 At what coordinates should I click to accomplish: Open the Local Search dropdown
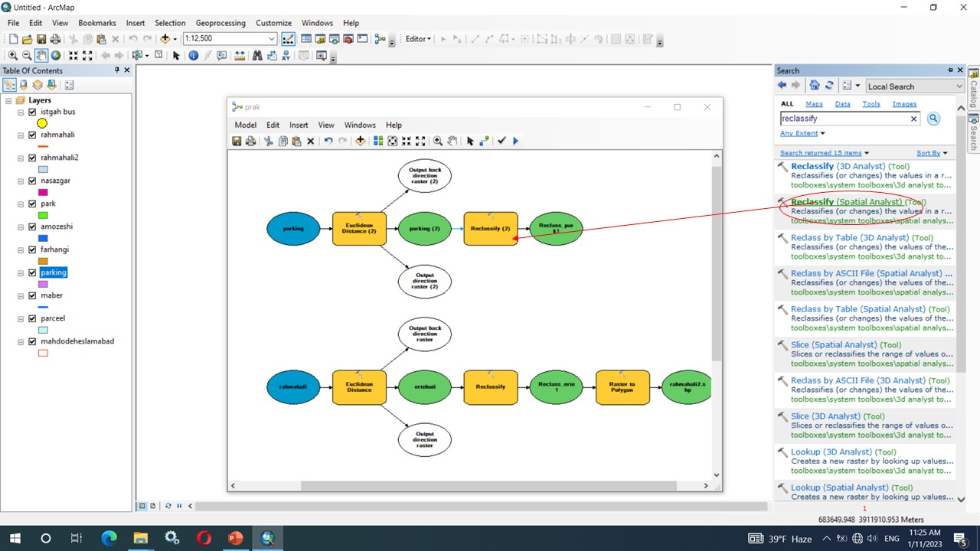(959, 86)
